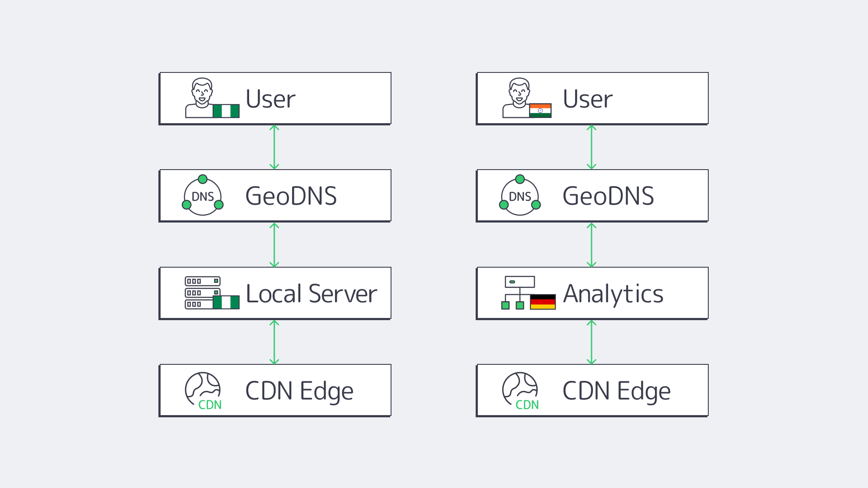Click the left column "GeoDNS" label
The width and height of the screenshot is (868, 488).
coord(291,196)
